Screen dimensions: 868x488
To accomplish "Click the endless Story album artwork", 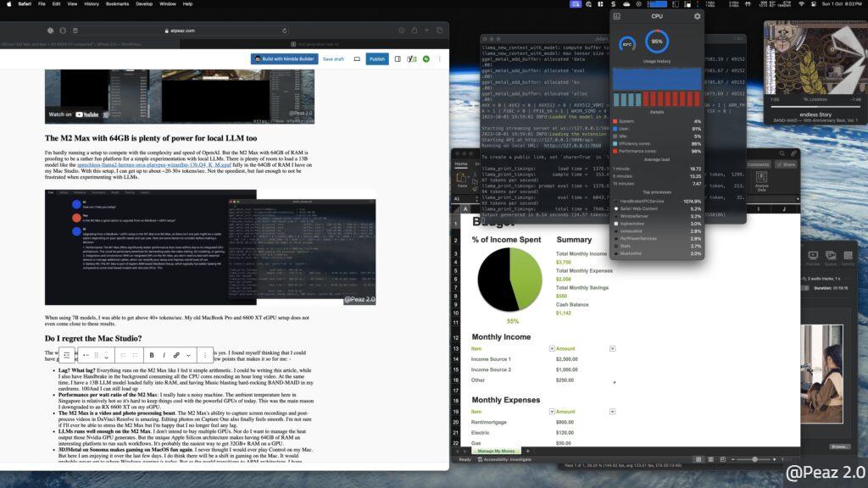I will (x=815, y=58).
